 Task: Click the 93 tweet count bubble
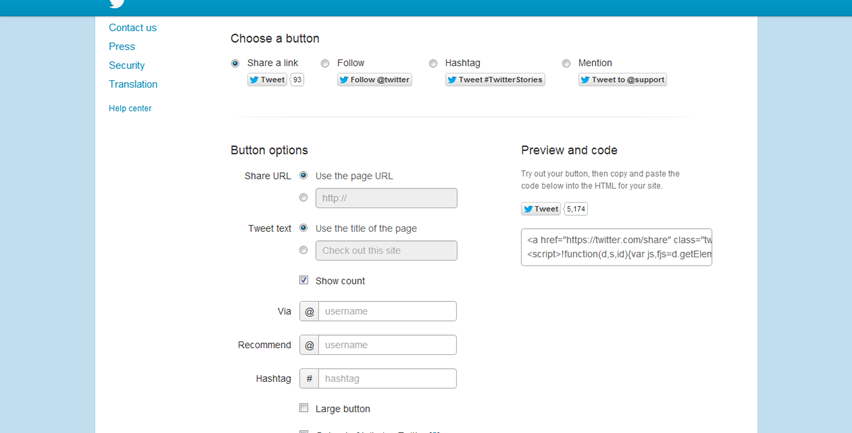(x=297, y=80)
